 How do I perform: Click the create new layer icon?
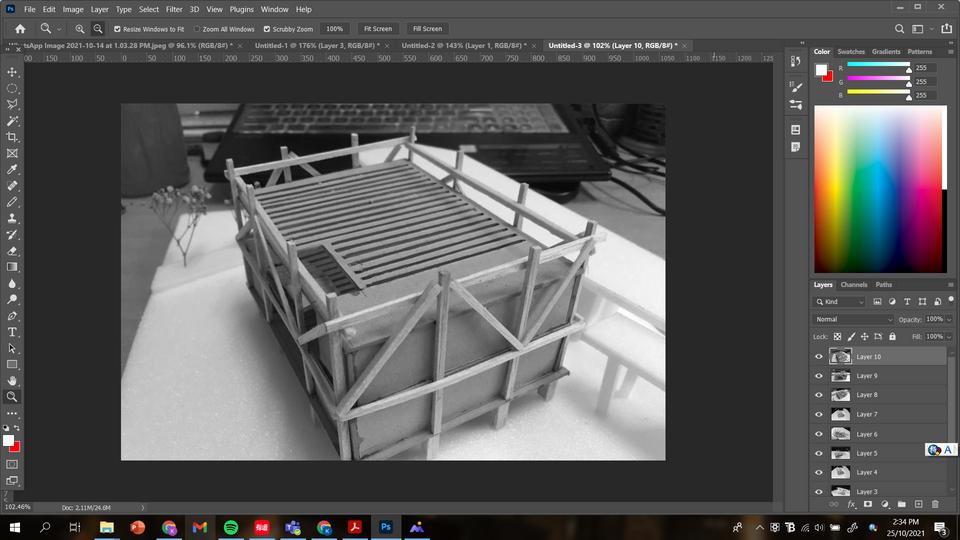(x=918, y=504)
